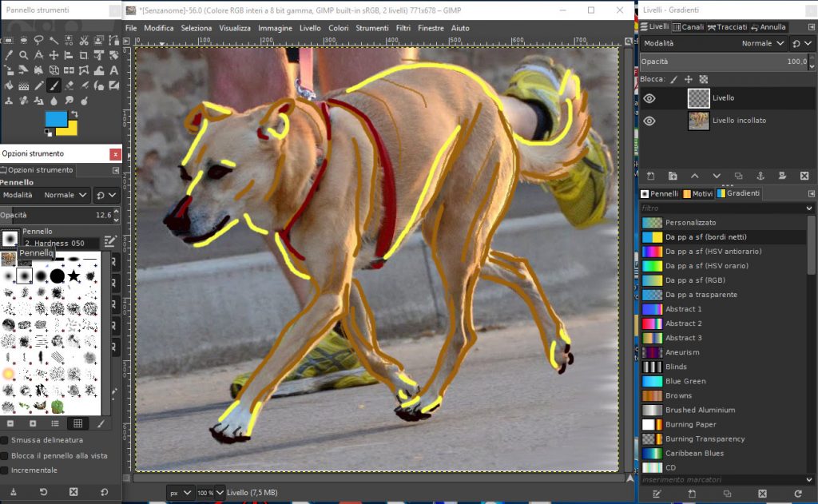Create a new layer group
Viewport: 818px width, 504px height.
pyautogui.click(x=673, y=176)
